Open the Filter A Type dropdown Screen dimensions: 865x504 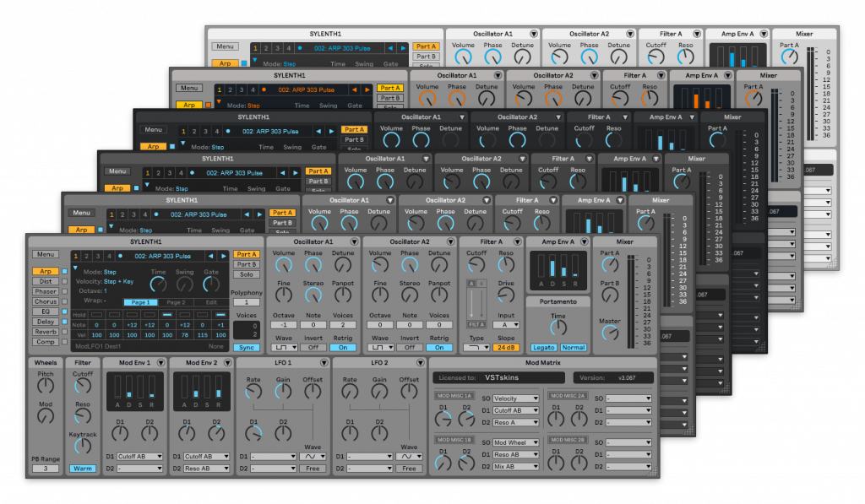[477, 347]
